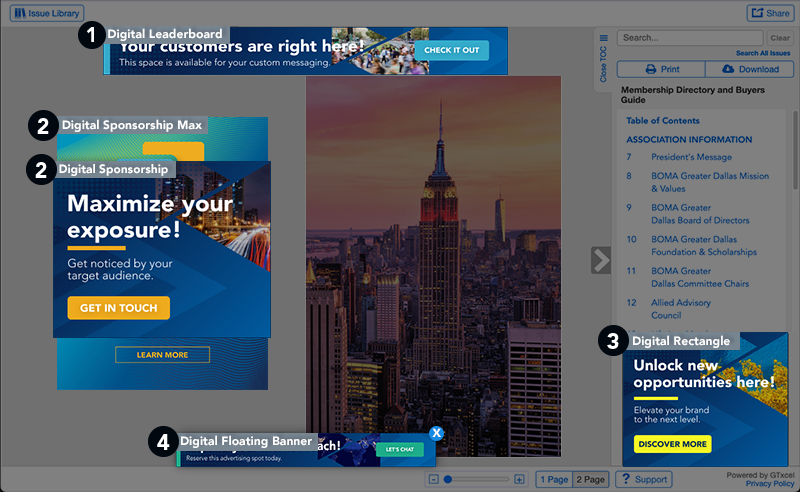The height and width of the screenshot is (492, 800).
Task: Open President's Message from contents
Action: point(691,157)
